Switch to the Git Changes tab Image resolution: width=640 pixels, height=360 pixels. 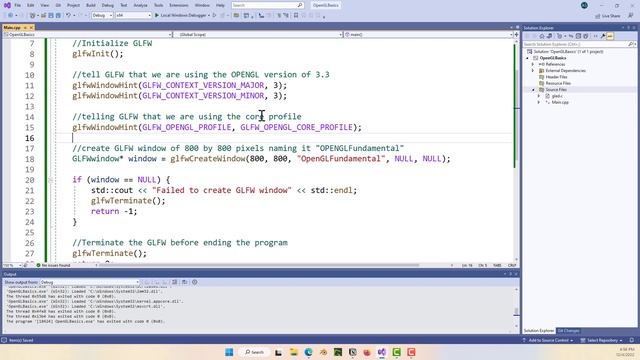[x=569, y=331]
